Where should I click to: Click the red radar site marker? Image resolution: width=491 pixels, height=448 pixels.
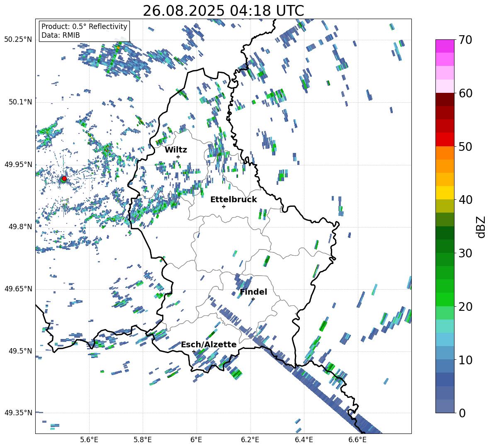[x=64, y=178]
